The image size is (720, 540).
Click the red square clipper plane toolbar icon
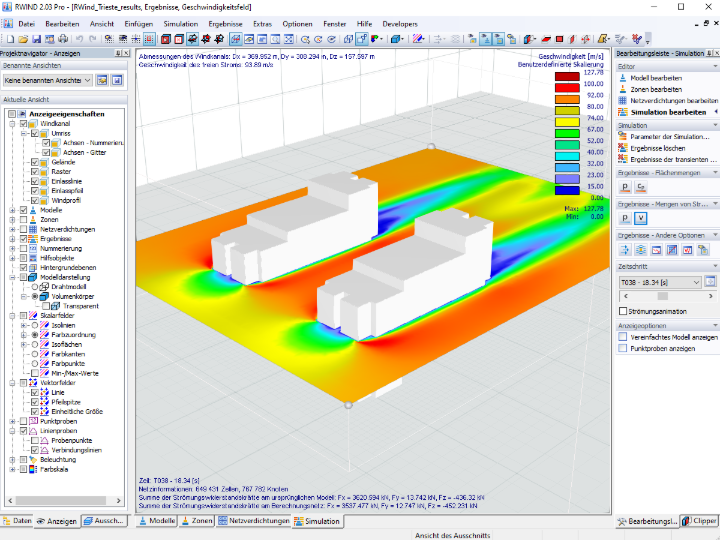[x=559, y=39]
